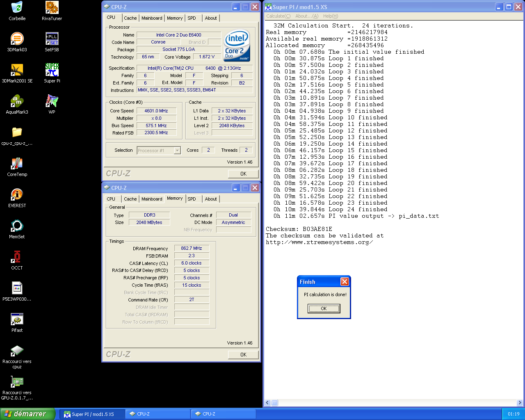
Task: Switch to SPD tab in bottom CPU-Z
Action: (x=192, y=199)
